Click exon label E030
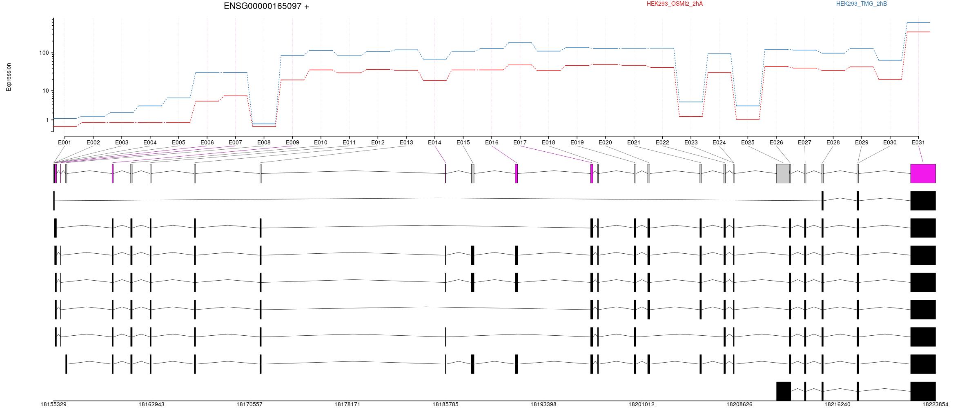The image size is (980, 412). click(x=890, y=142)
